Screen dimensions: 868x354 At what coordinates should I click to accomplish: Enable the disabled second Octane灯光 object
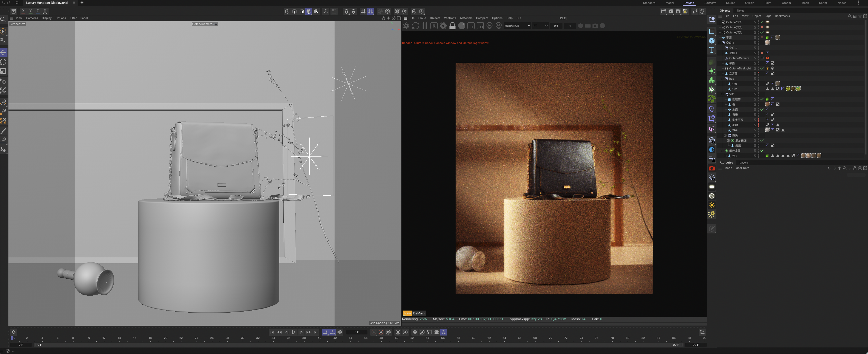click(762, 27)
